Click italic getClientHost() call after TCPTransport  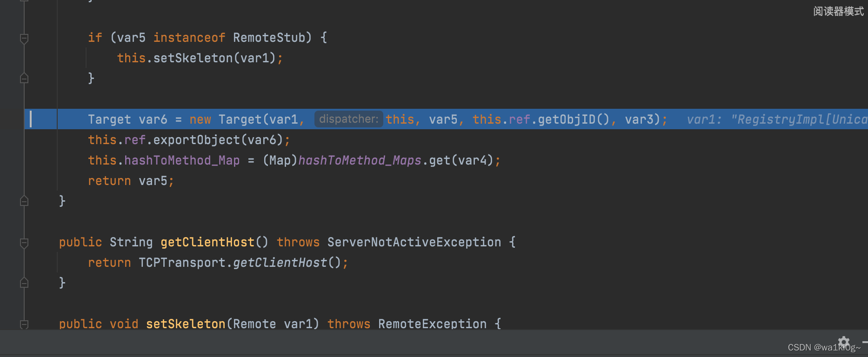[x=287, y=263]
